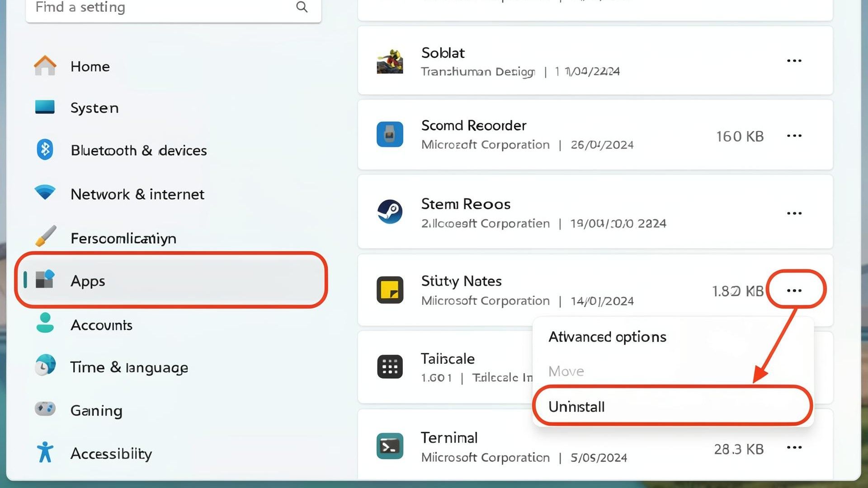Click the search magnifier icon
The height and width of the screenshot is (488, 868).
pyautogui.click(x=302, y=7)
